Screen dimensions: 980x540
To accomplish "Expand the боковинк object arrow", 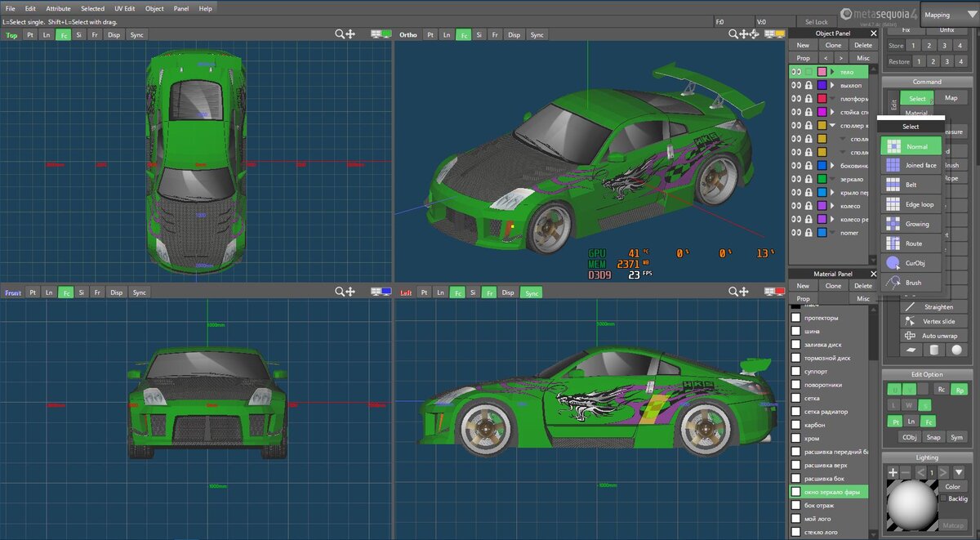I will [x=833, y=166].
